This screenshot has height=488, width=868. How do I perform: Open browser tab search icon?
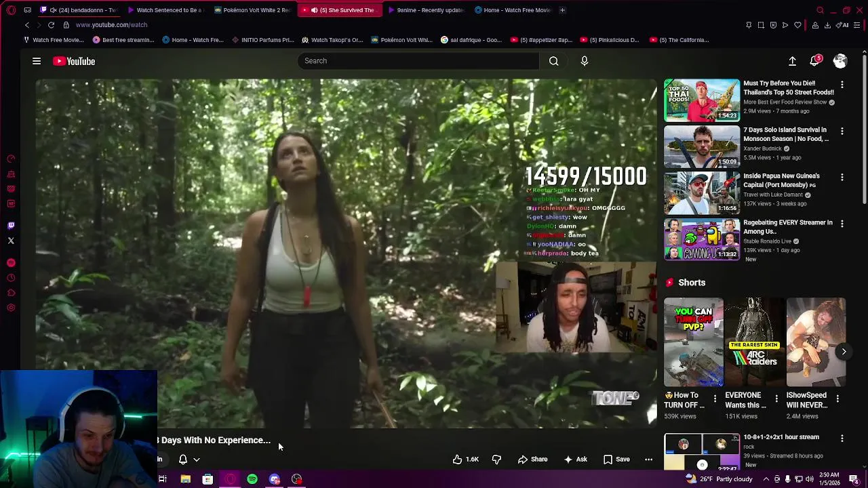(820, 10)
